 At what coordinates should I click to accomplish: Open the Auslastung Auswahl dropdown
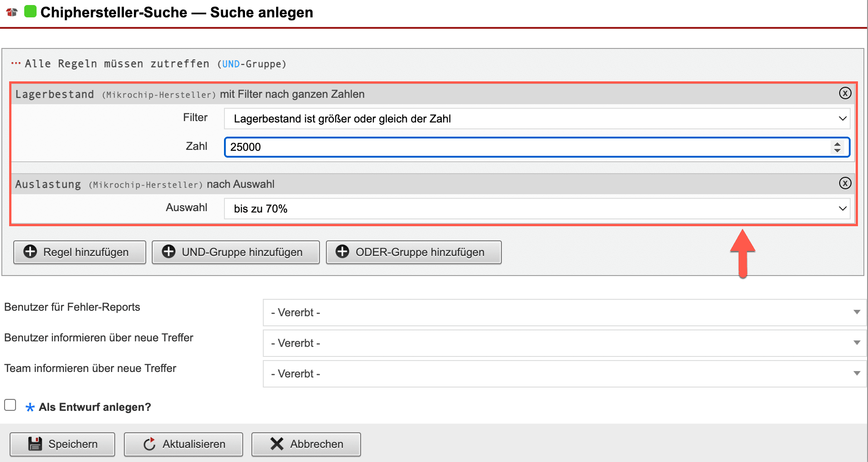537,209
